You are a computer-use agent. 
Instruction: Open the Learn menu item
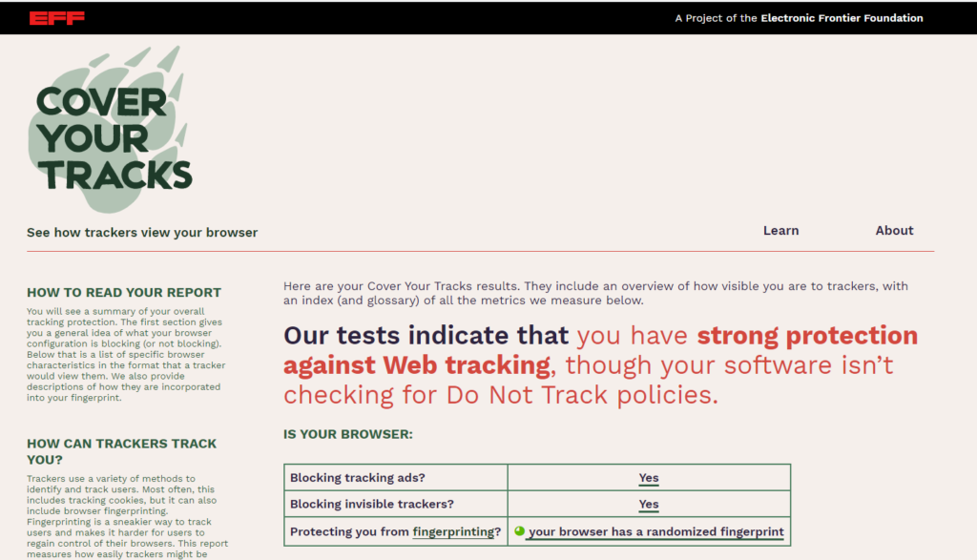click(x=780, y=231)
